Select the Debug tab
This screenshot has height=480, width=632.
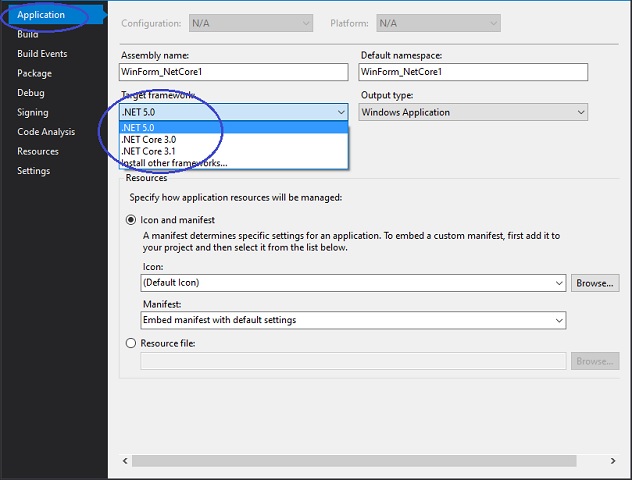[x=31, y=93]
